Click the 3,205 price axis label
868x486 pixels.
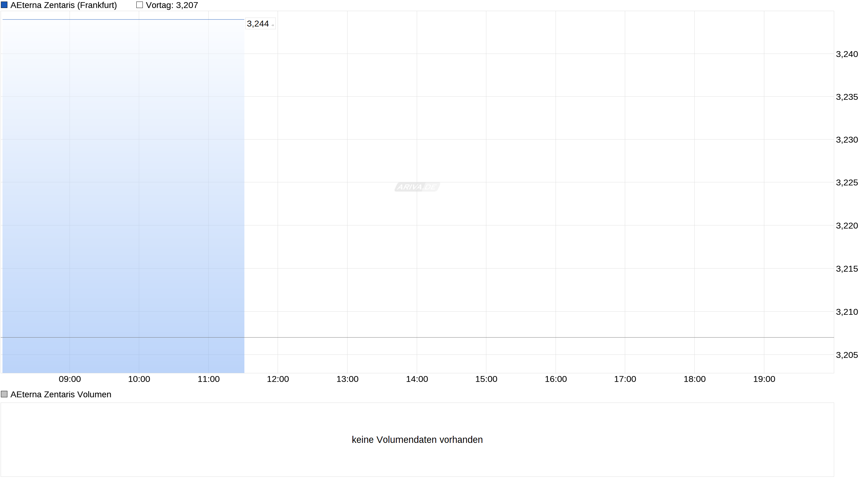coord(847,355)
